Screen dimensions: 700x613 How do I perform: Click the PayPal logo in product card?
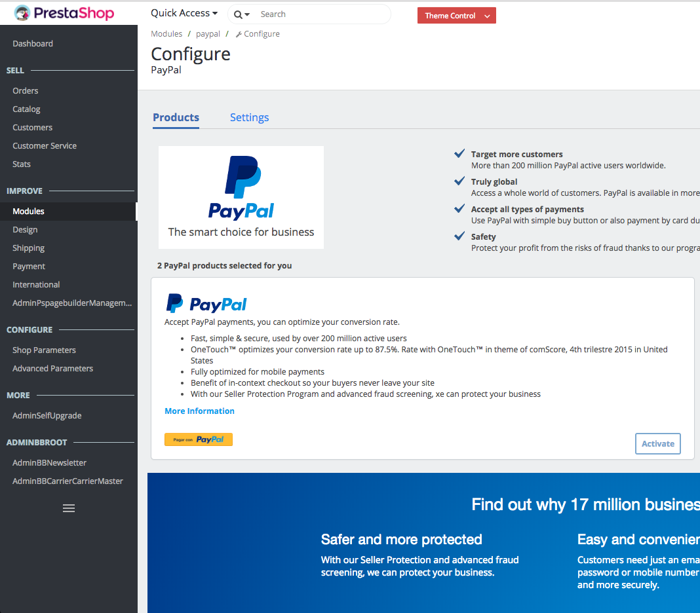tap(206, 304)
